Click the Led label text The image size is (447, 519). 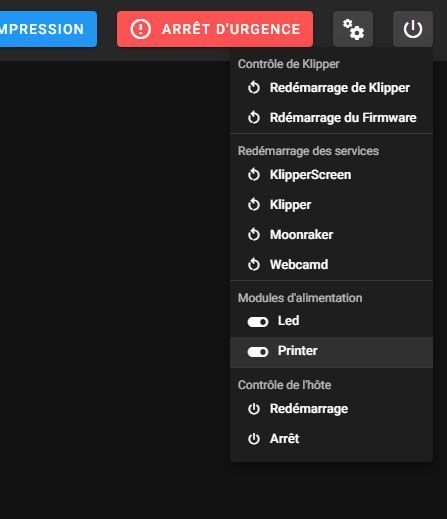[x=288, y=321]
